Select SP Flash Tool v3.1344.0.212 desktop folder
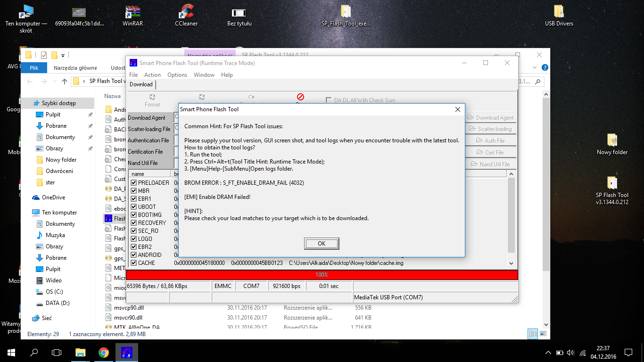The width and height of the screenshot is (644, 362). (x=612, y=191)
